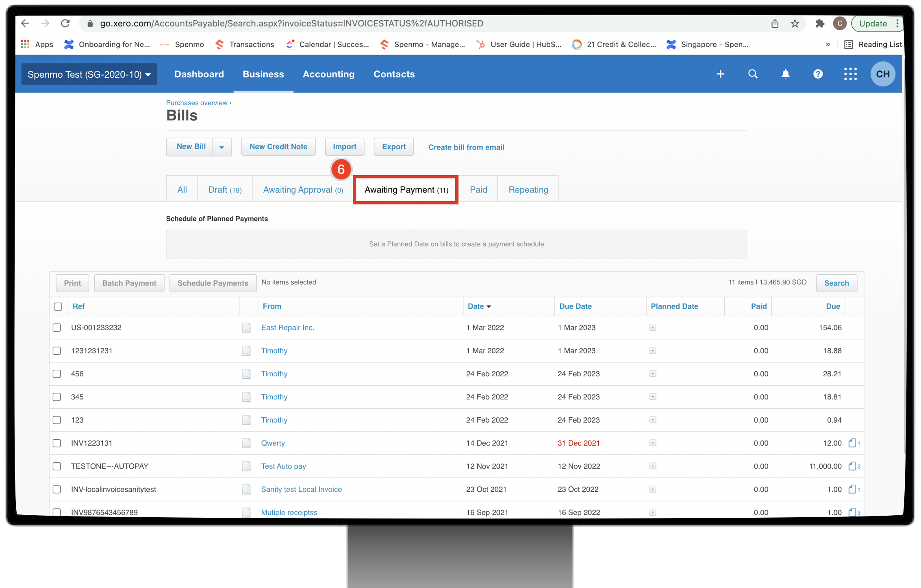Image resolution: width=921 pixels, height=588 pixels.
Task: Click the Search button above the table
Action: pyautogui.click(x=836, y=283)
